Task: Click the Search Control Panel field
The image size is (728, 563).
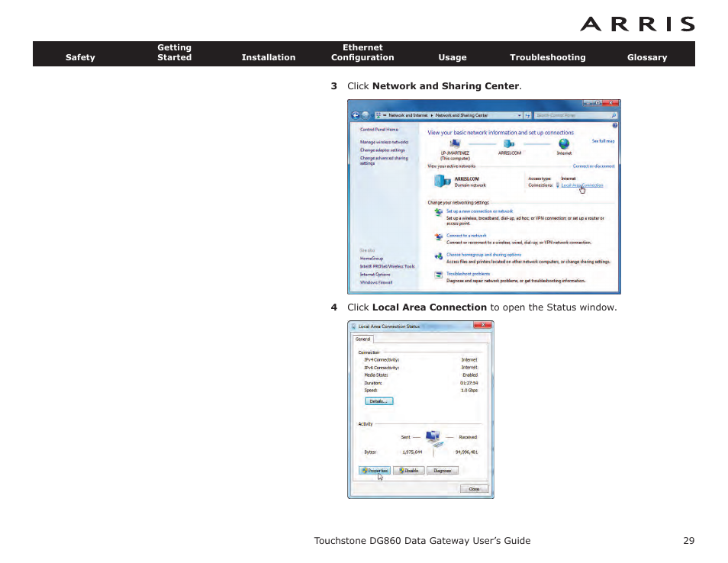Action: click(x=575, y=115)
